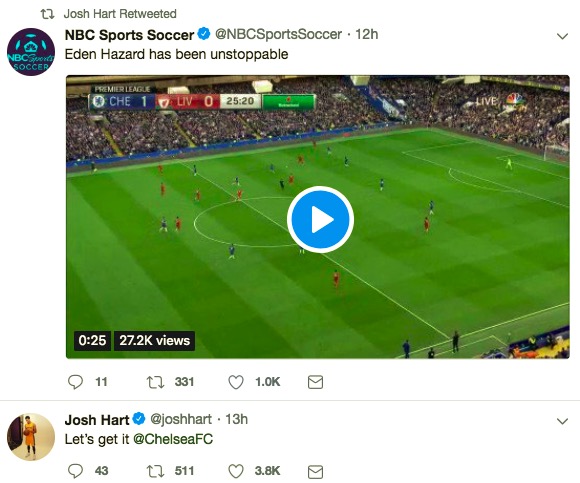Open the @NBCSportsSoccer handle link

pos(279,34)
